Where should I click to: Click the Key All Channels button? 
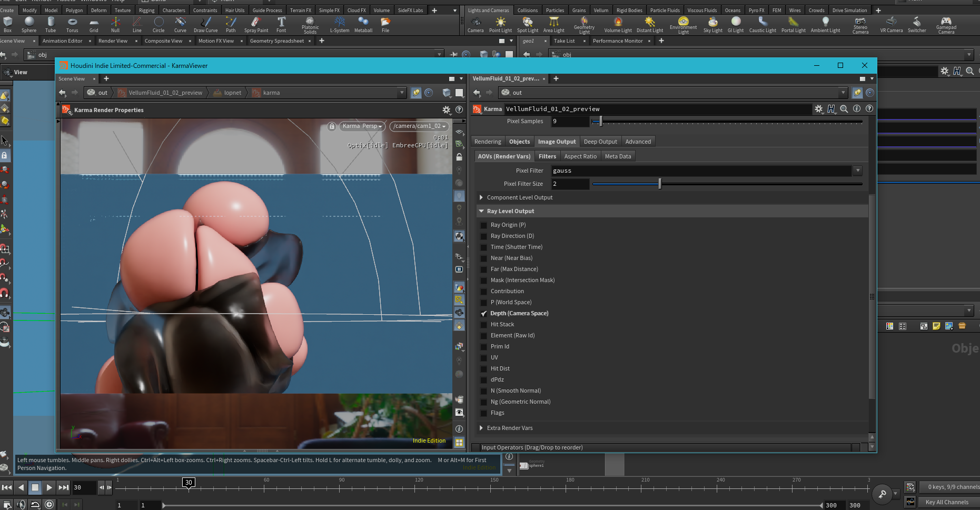946,502
